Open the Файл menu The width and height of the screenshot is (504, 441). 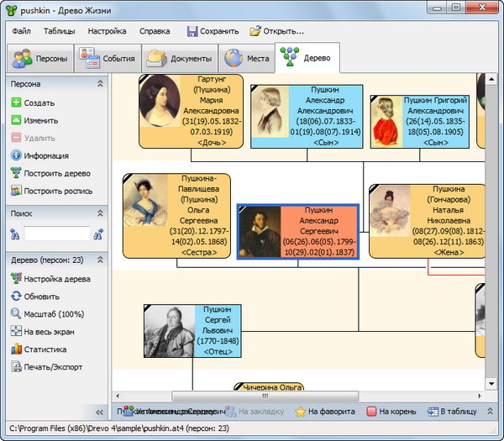click(22, 31)
